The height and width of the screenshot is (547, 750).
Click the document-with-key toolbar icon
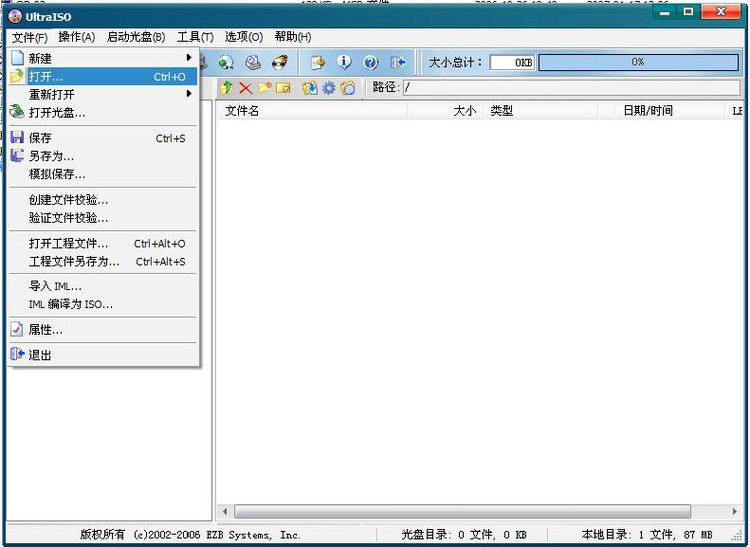pos(318,62)
